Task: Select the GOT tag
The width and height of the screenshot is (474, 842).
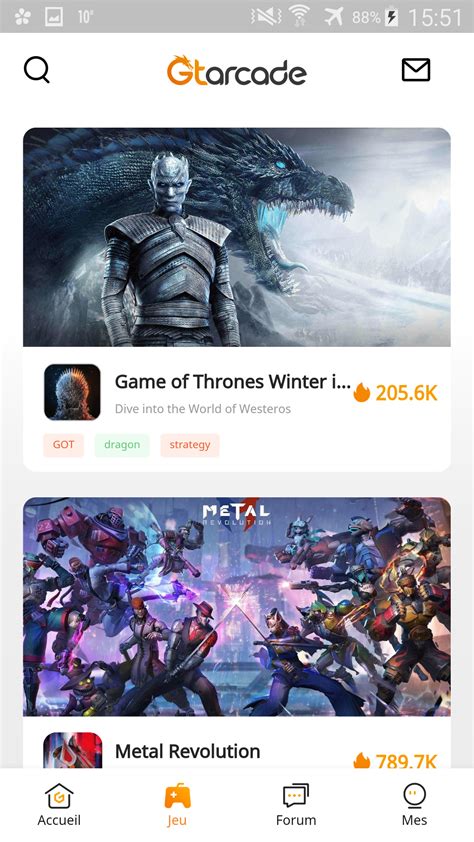Action: coord(63,445)
